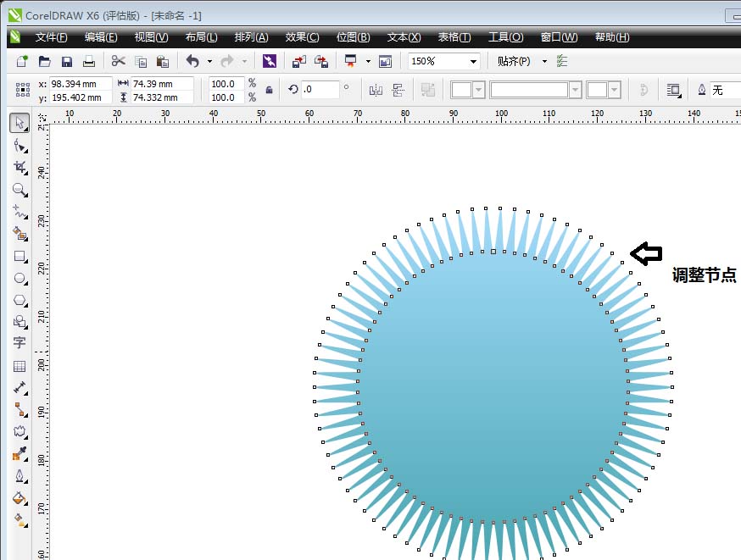The height and width of the screenshot is (560, 741).
Task: Click the rotation angle input field
Action: click(319, 90)
